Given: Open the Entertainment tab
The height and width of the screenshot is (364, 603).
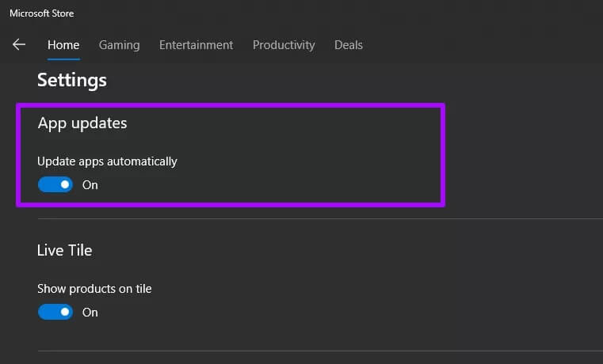Looking at the screenshot, I should tap(197, 45).
